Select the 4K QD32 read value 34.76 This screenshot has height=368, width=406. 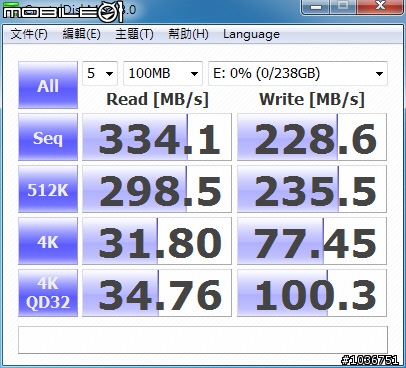[x=157, y=293]
